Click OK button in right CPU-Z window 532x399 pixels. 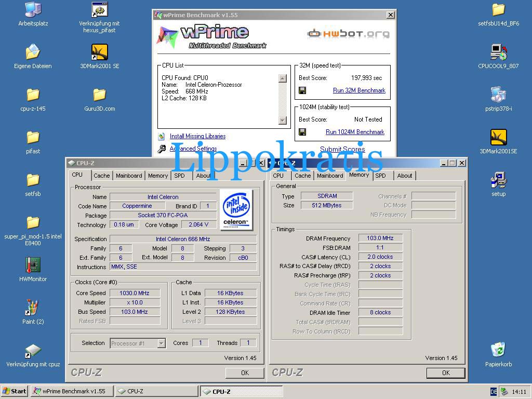446,373
